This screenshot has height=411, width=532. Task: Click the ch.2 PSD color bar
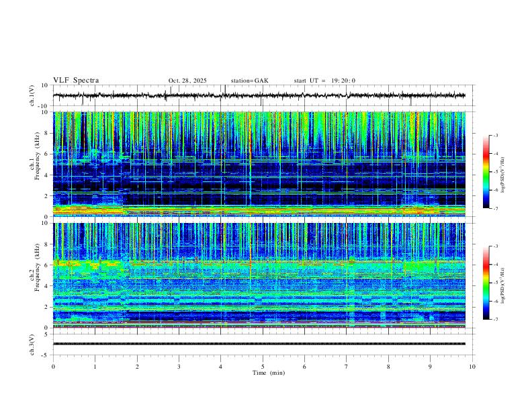(486, 283)
